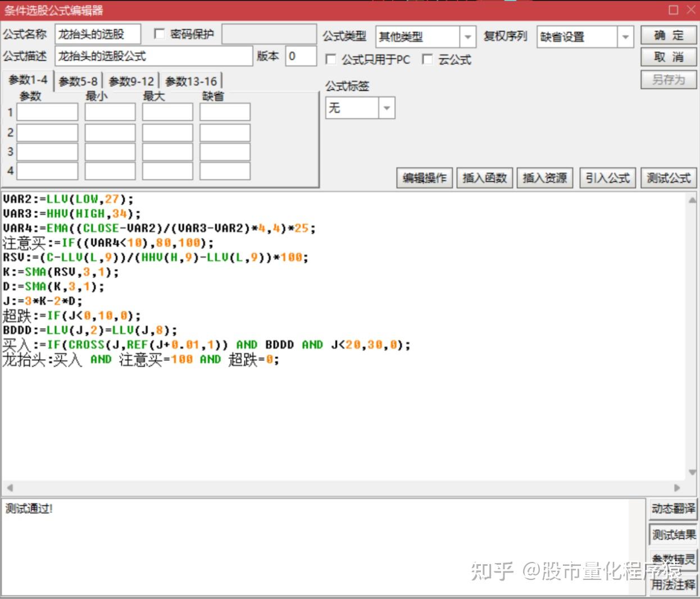The width and height of the screenshot is (700, 599).
Task: Click the 插入资源 button
Action: [x=544, y=178]
